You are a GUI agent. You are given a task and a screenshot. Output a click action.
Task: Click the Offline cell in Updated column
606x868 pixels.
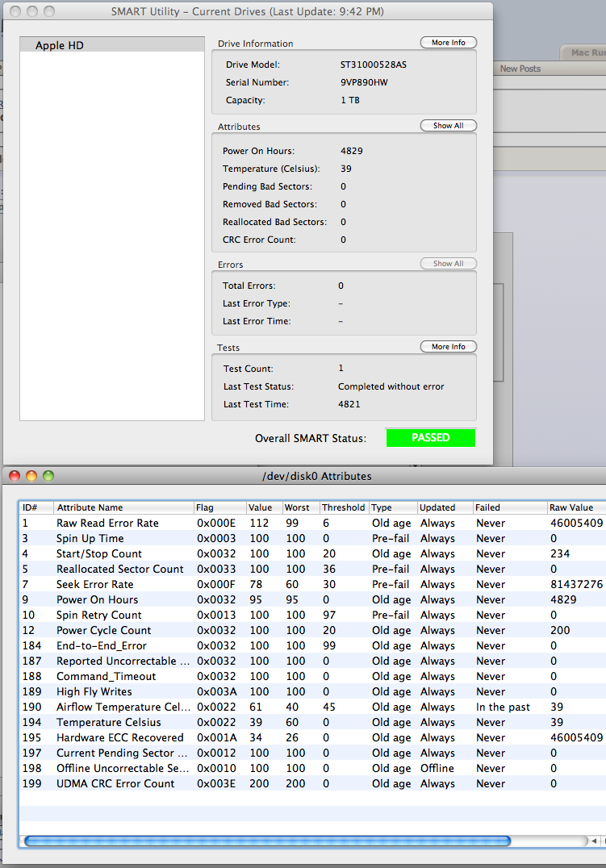pos(437,768)
